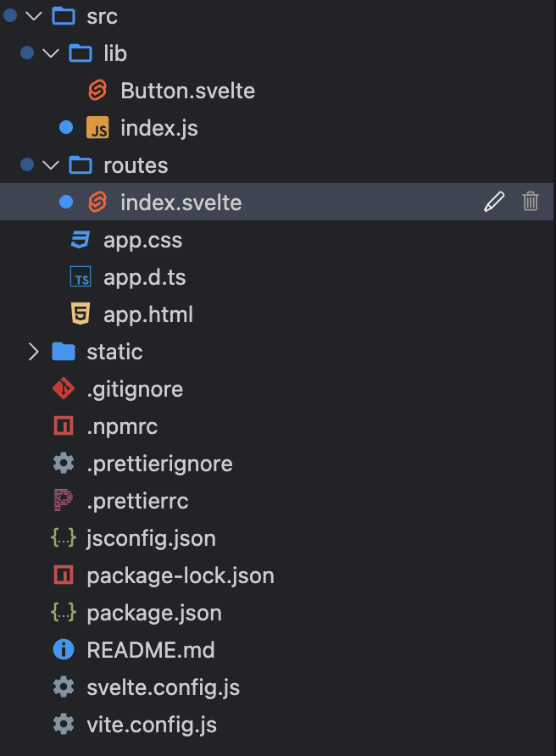Open the app.html file
Image resolution: width=556 pixels, height=756 pixels.
[x=148, y=314]
